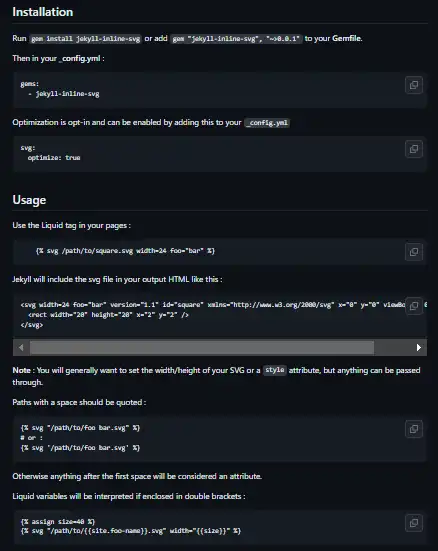438x551 pixels.
Task: Click the closing </svg> tag line
Action: (x=32, y=325)
